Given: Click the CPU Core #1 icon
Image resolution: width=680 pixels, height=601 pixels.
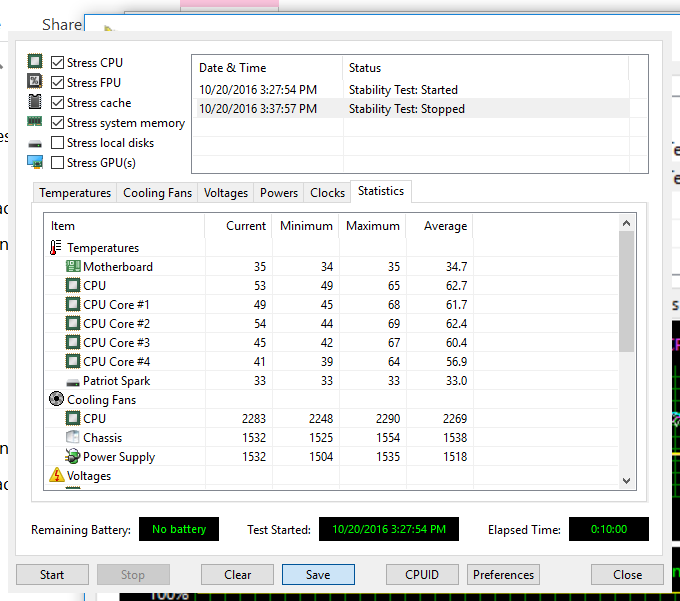Looking at the screenshot, I should (x=73, y=304).
